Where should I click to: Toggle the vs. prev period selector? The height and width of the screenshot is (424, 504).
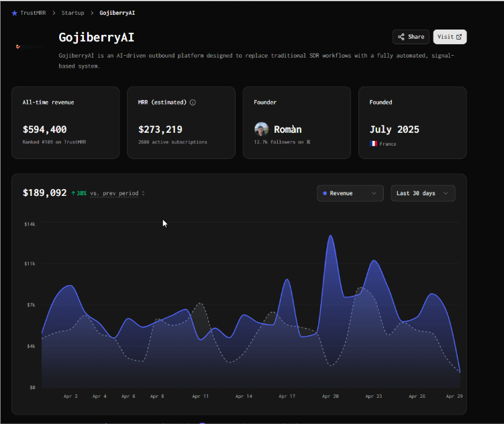point(117,193)
